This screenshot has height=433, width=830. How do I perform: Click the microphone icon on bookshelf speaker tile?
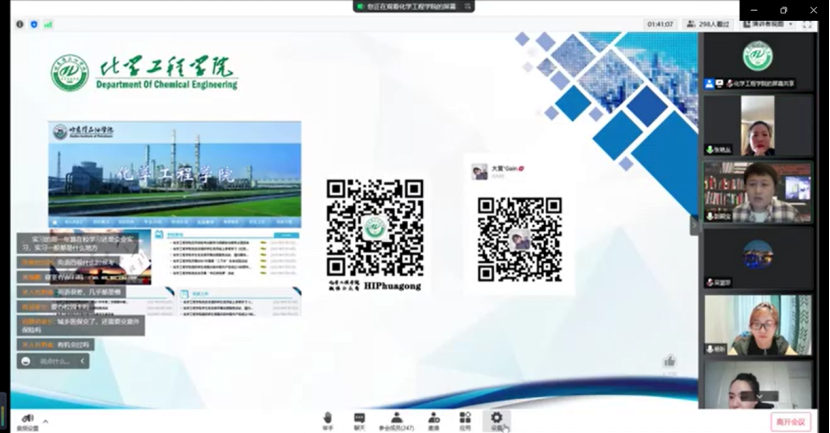point(710,216)
